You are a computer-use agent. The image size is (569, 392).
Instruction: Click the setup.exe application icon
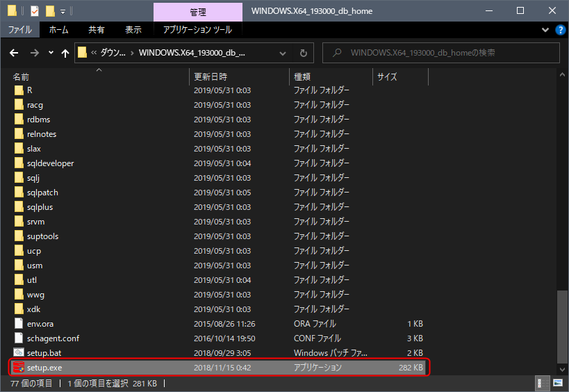pos(19,367)
